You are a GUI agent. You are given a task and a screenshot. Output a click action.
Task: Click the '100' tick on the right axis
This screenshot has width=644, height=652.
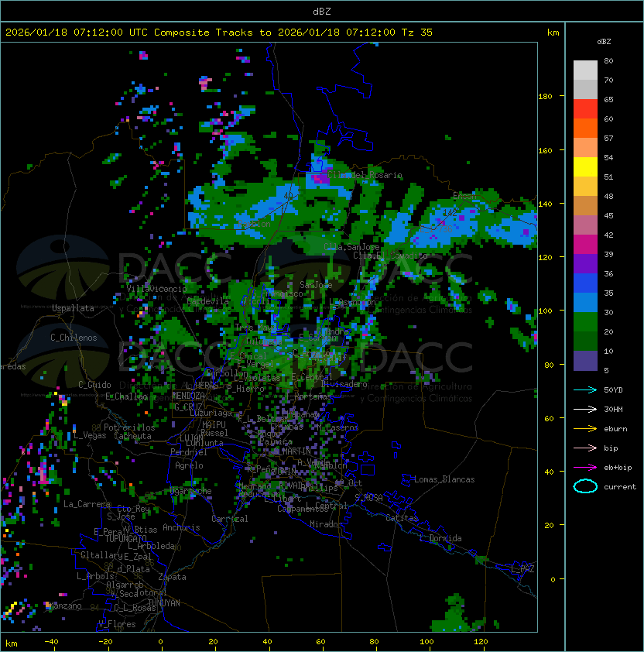pyautogui.click(x=545, y=311)
